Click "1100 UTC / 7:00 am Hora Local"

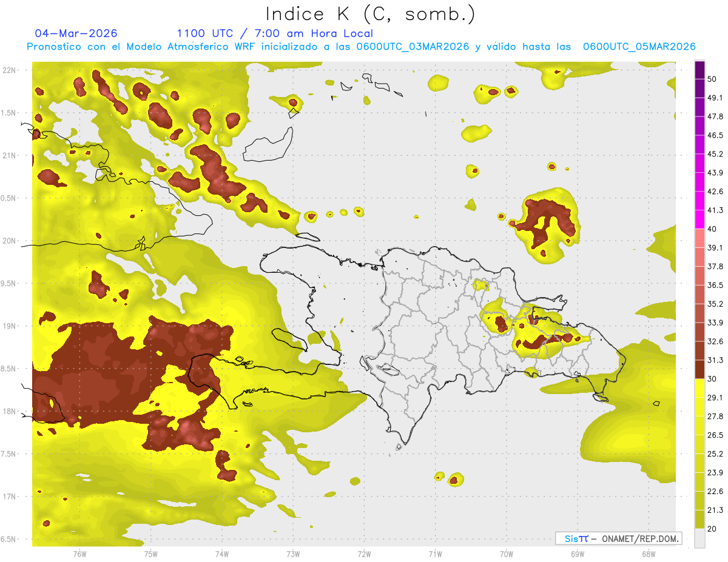275,33
